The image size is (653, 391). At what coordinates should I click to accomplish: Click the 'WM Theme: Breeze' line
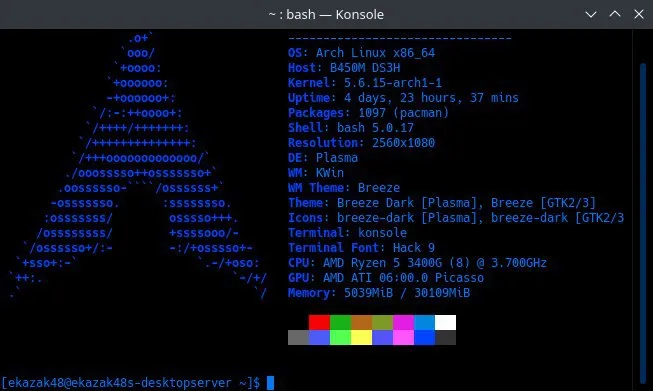[x=344, y=188]
